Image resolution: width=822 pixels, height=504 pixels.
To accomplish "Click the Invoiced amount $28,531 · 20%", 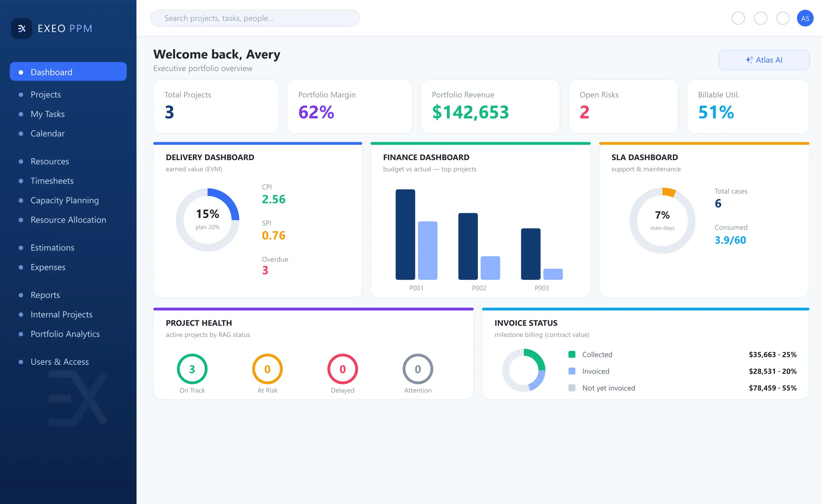I will [773, 371].
